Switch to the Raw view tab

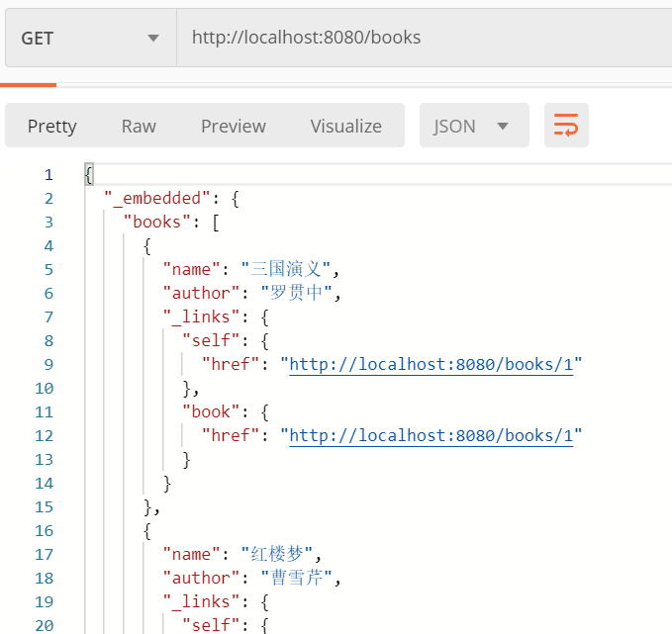tap(139, 126)
